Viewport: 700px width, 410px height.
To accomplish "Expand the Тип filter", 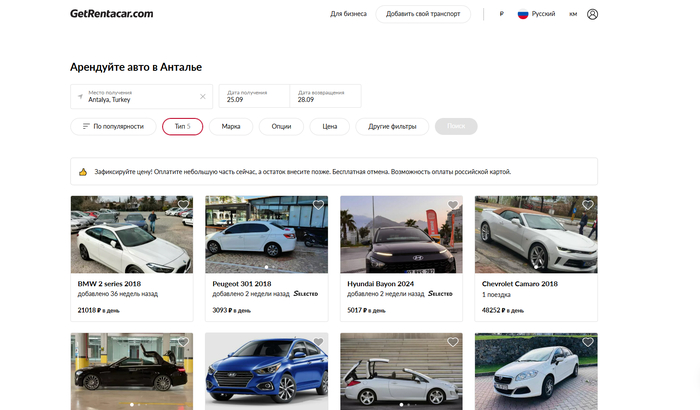I will point(182,127).
